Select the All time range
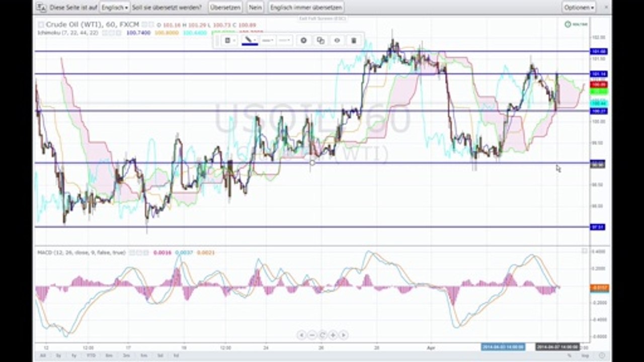This screenshot has height=362, width=644. (x=43, y=355)
